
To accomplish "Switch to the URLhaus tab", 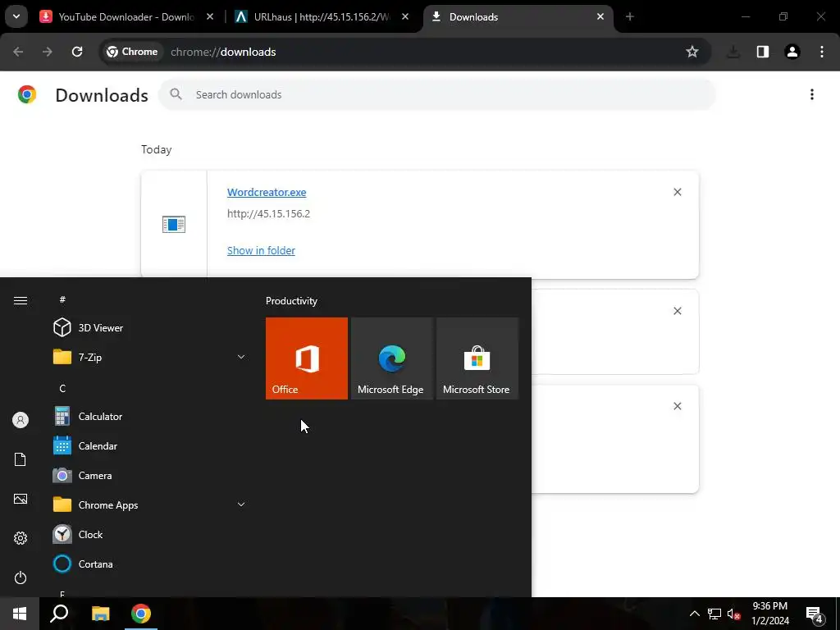I will [322, 17].
